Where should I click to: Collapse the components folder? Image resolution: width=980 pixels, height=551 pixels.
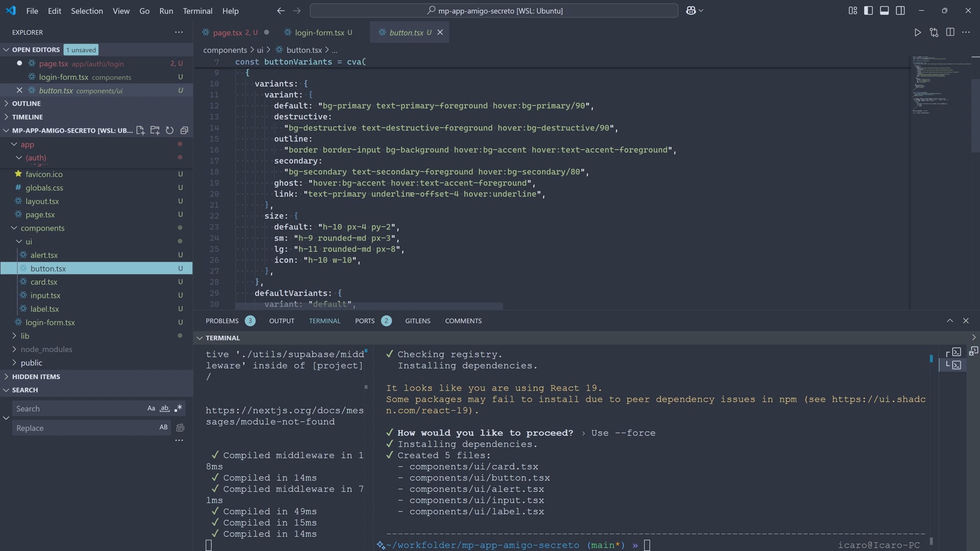42,228
